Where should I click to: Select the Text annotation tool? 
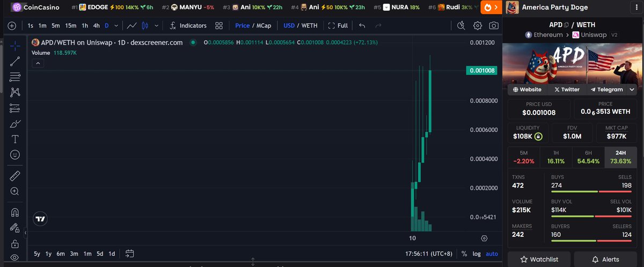coord(15,139)
